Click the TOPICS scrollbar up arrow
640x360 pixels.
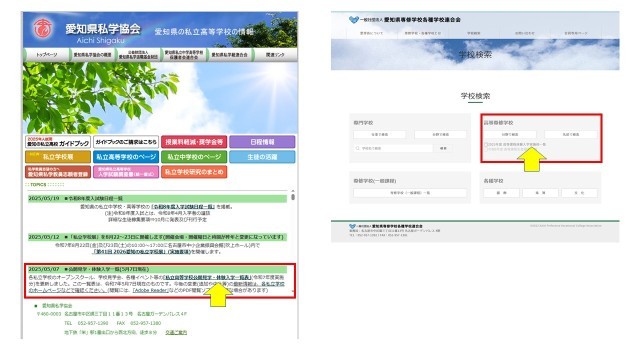[293, 191]
